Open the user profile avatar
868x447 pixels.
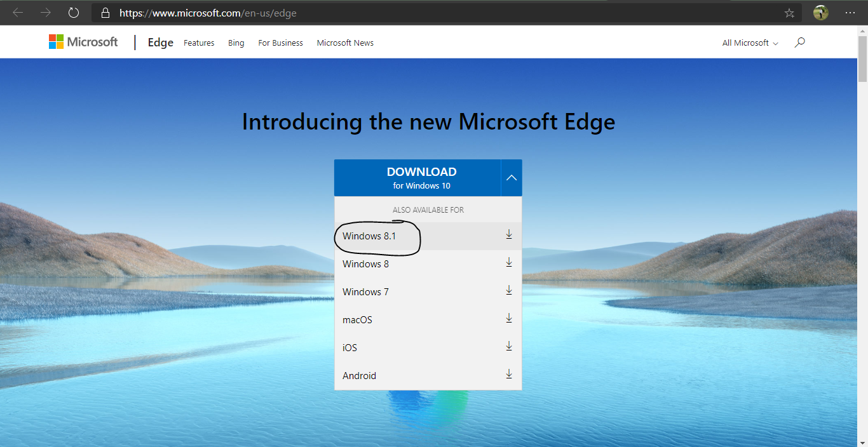821,13
